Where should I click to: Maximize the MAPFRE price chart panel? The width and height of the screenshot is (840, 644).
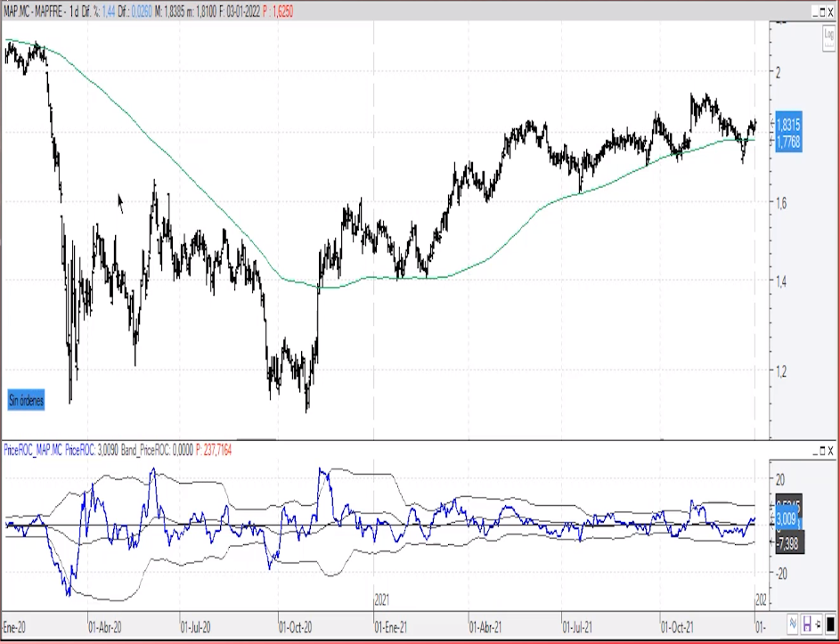823,12
